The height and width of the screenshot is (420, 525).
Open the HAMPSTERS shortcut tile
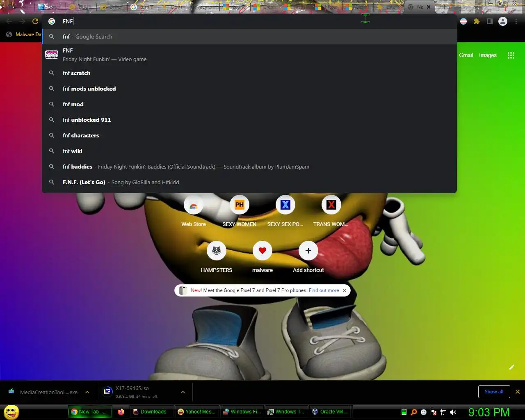[x=217, y=258]
